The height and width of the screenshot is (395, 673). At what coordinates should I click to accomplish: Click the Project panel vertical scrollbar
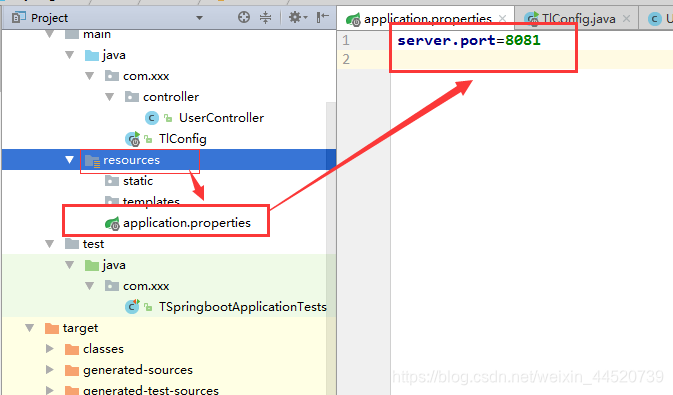pos(331,248)
